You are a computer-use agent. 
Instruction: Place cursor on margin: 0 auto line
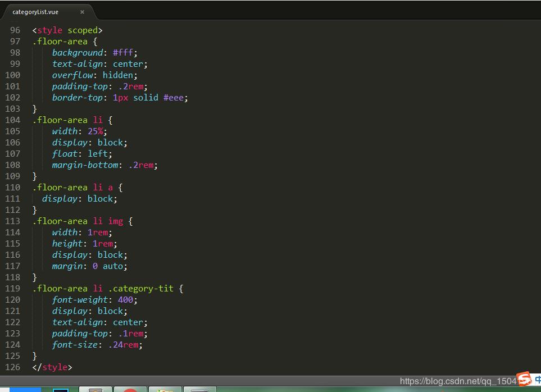89,266
